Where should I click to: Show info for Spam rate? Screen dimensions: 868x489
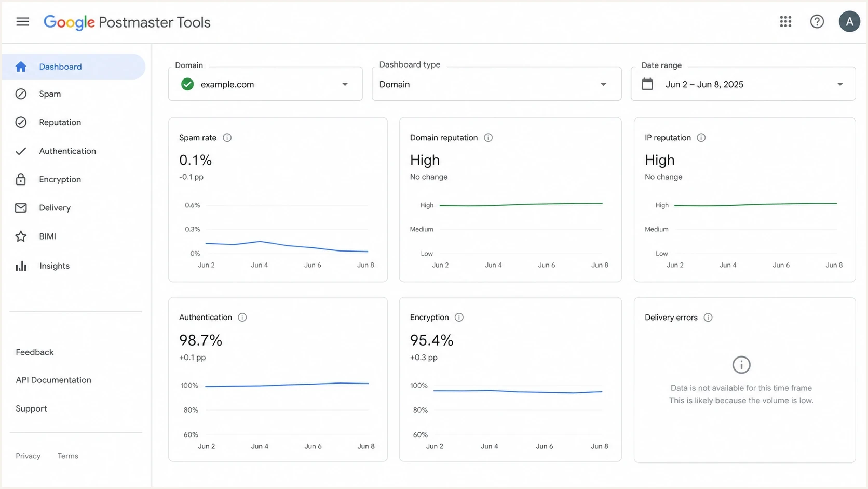click(x=227, y=138)
